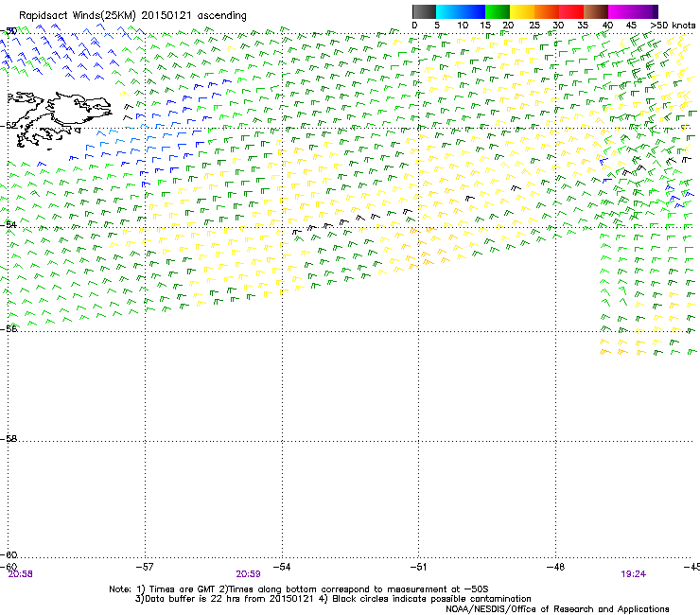This screenshot has width=700, height=615.
Task: Click the latitude label '-58'
Action: pyautogui.click(x=9, y=439)
